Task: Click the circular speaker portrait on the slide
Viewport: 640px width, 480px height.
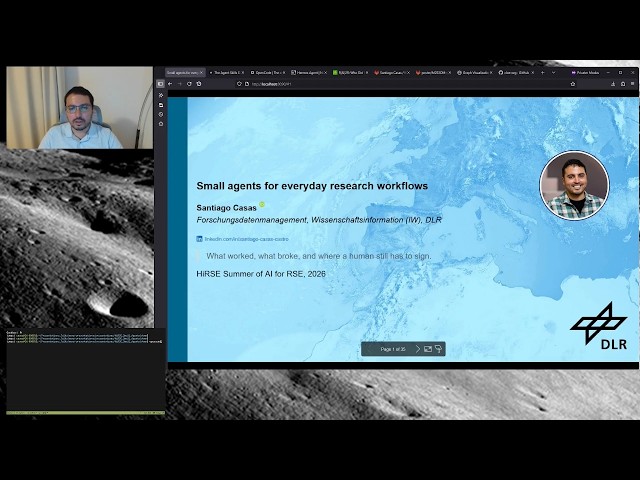Action: click(x=574, y=185)
